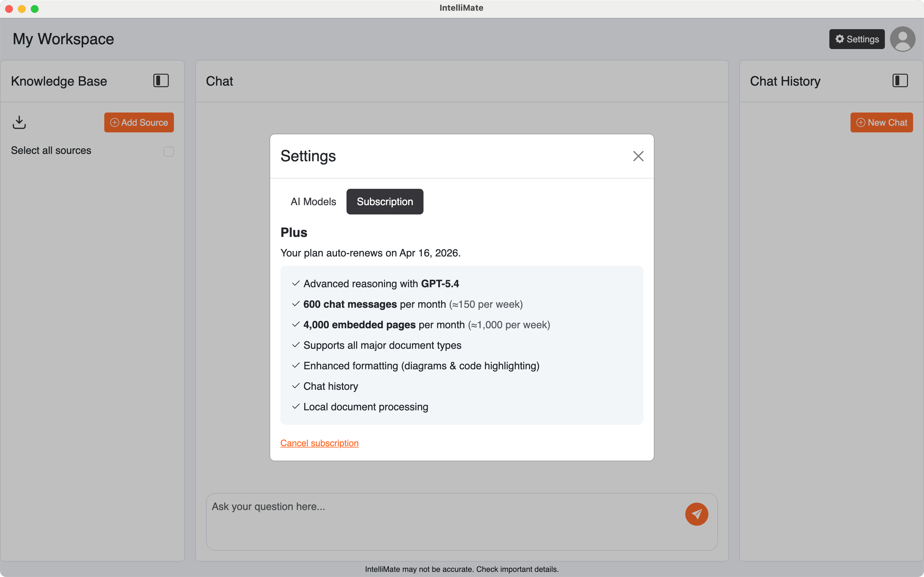The image size is (924, 577).
Task: Click the plus icon inside New Chat
Action: coord(861,122)
